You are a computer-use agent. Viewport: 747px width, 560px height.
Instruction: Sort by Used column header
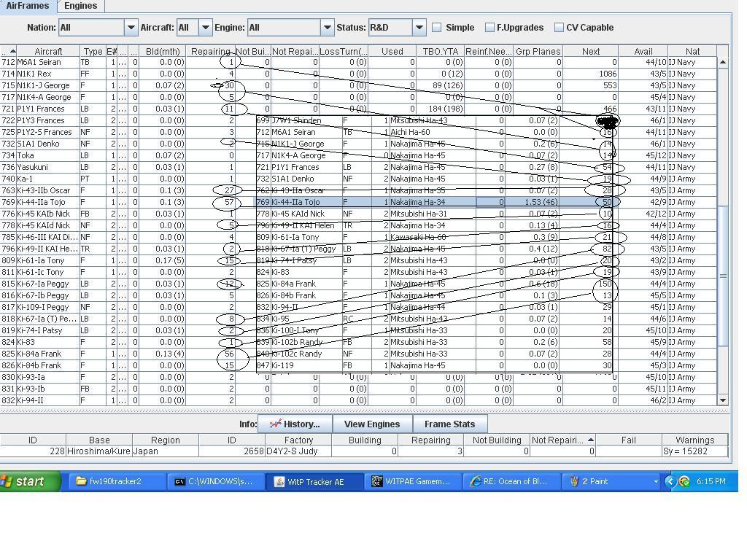tap(392, 51)
